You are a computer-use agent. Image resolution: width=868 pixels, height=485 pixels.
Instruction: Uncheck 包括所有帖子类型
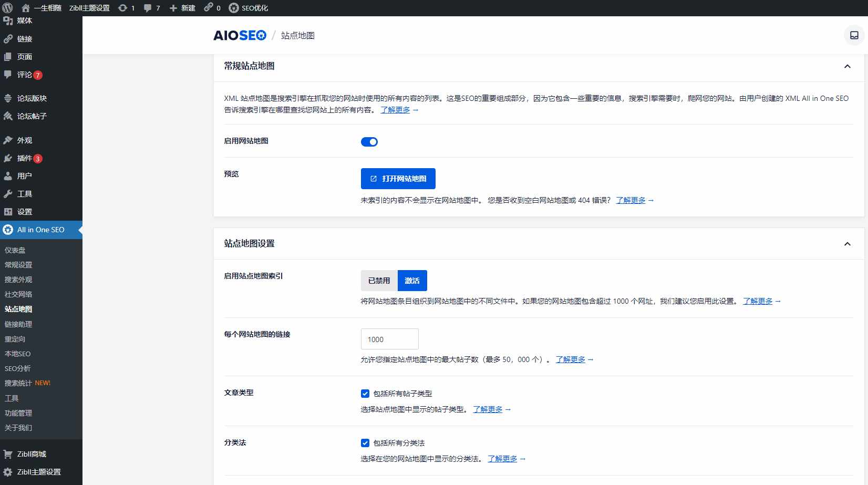(365, 393)
